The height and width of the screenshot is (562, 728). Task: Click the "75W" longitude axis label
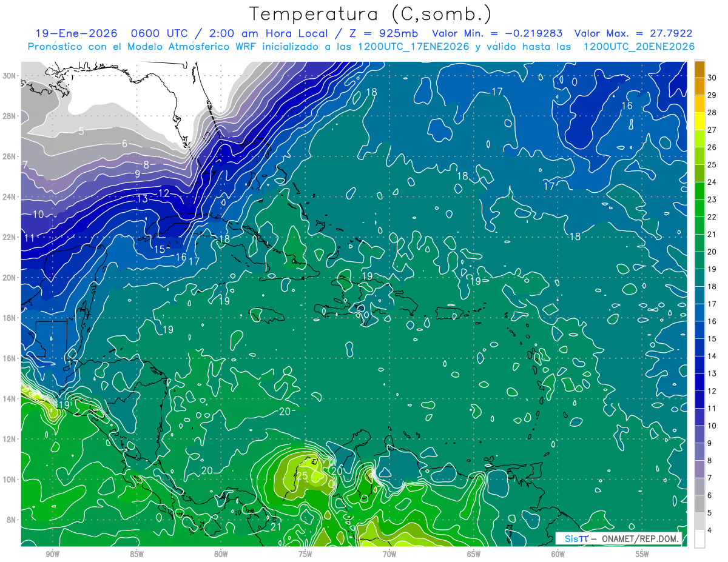[305, 554]
